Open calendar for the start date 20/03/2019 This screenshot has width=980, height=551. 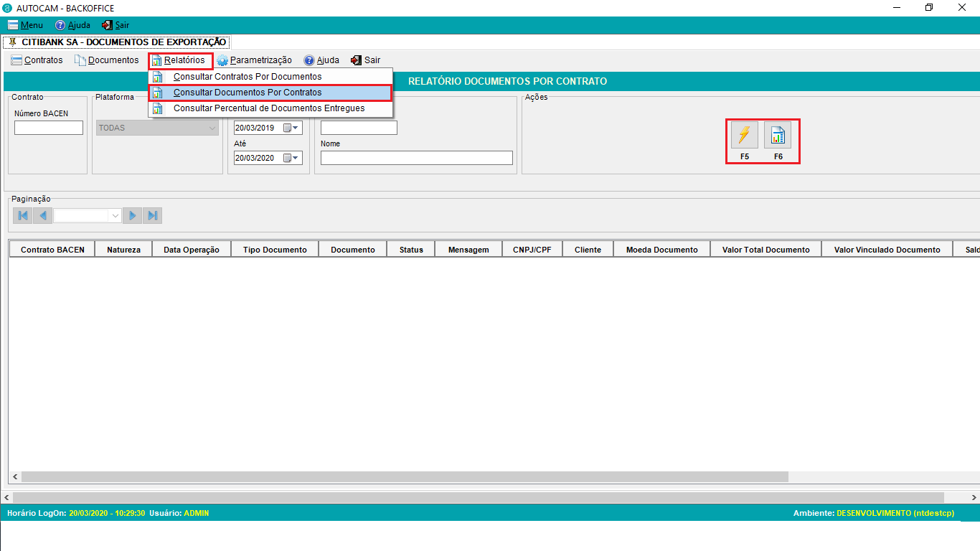[x=291, y=128]
